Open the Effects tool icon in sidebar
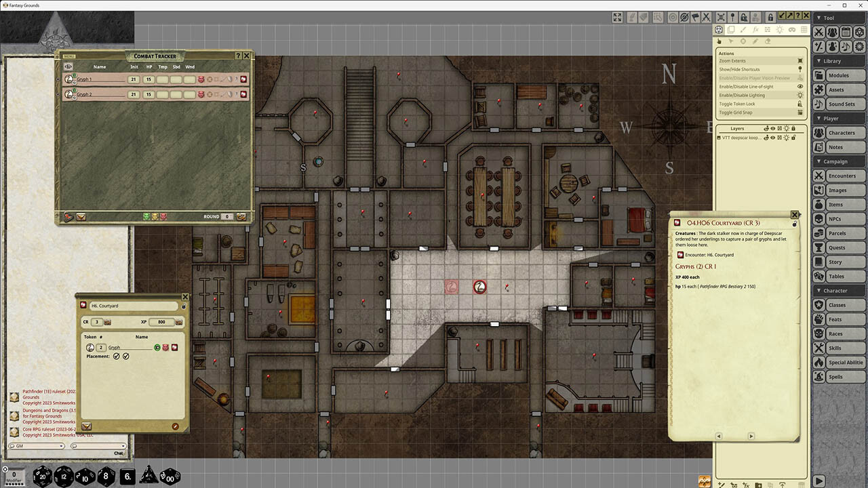The width and height of the screenshot is (868, 488). pyautogui.click(x=832, y=47)
